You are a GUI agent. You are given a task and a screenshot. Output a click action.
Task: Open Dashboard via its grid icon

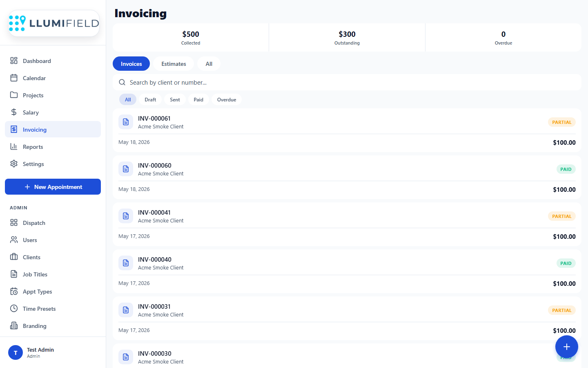pos(14,61)
